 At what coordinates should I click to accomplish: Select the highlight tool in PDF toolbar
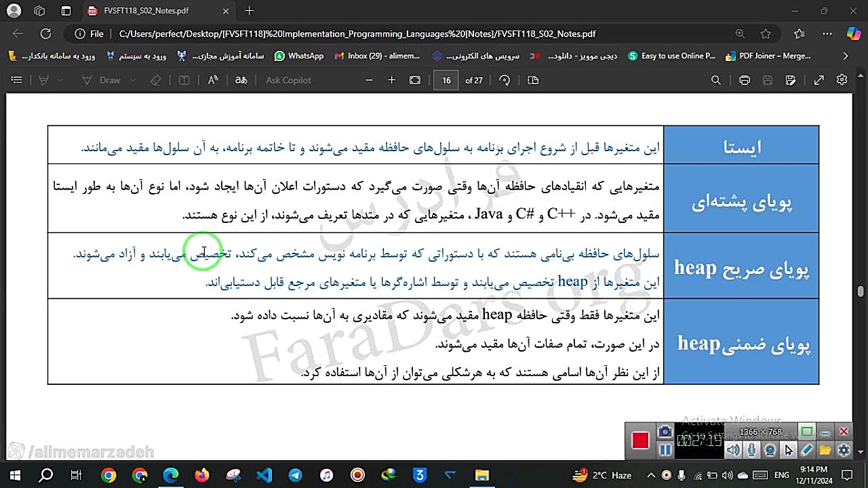[x=44, y=80]
